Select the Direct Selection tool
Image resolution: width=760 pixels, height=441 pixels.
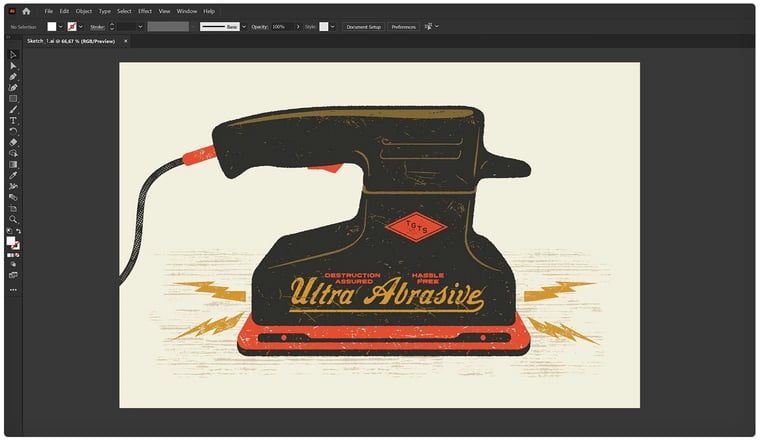point(13,66)
